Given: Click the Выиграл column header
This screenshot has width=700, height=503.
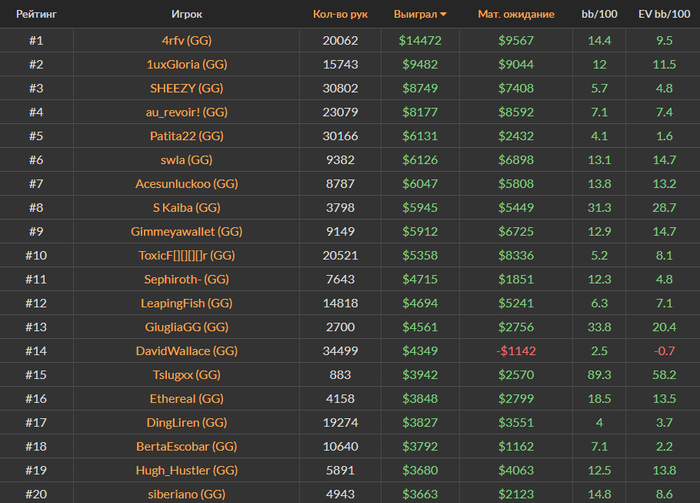Looking at the screenshot, I should (x=415, y=14).
